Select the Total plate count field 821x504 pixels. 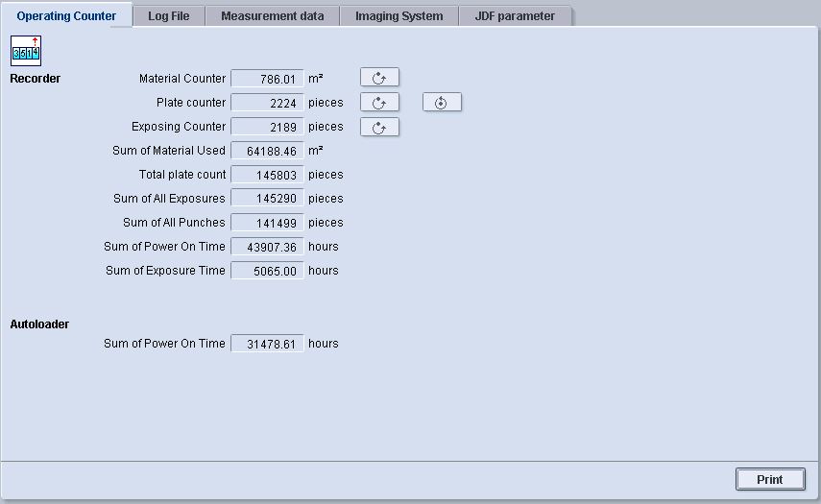(x=267, y=175)
